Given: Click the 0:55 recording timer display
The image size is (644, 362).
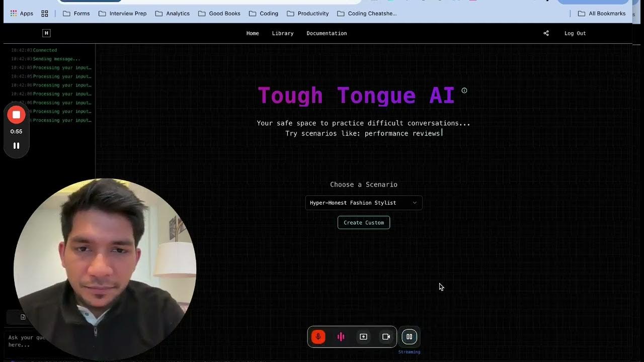Looking at the screenshot, I should point(16,131).
